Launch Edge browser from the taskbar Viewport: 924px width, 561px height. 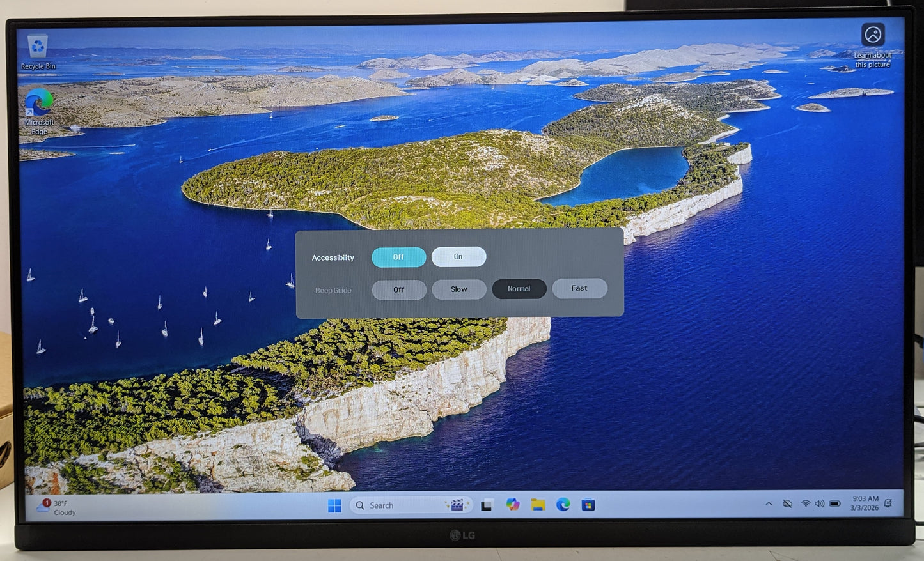pos(563,505)
